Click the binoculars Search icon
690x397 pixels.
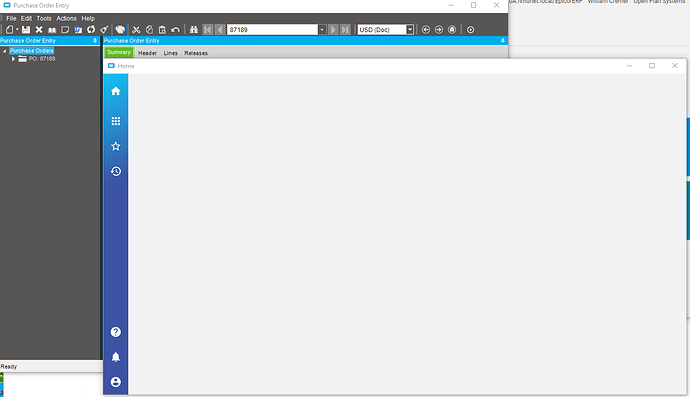(194, 29)
